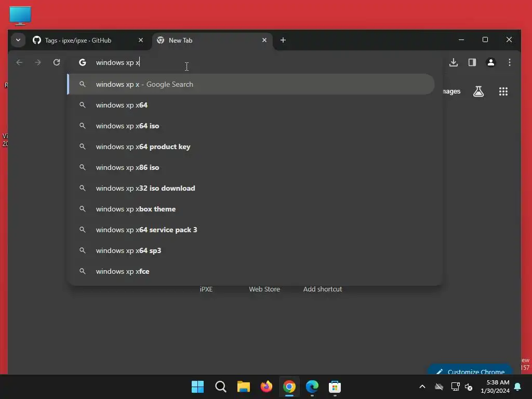
Task: Click the Customize Chrome button
Action: coord(470,370)
